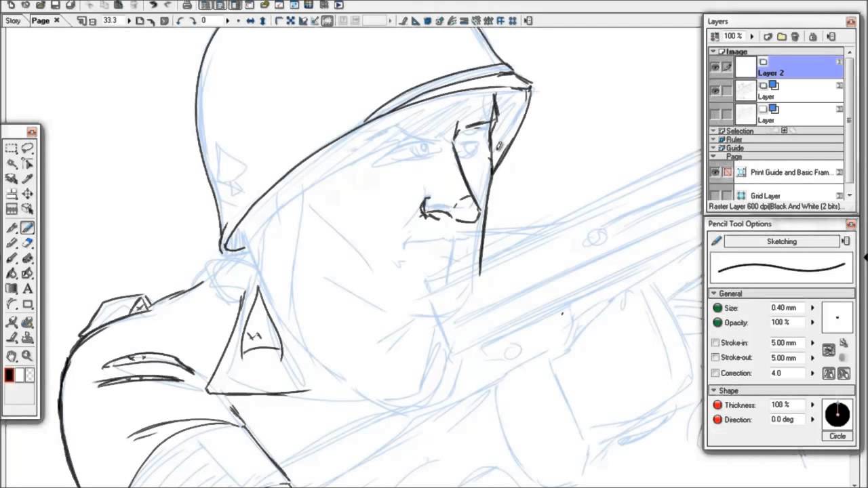Pick the Lasso selection tool

(x=28, y=148)
